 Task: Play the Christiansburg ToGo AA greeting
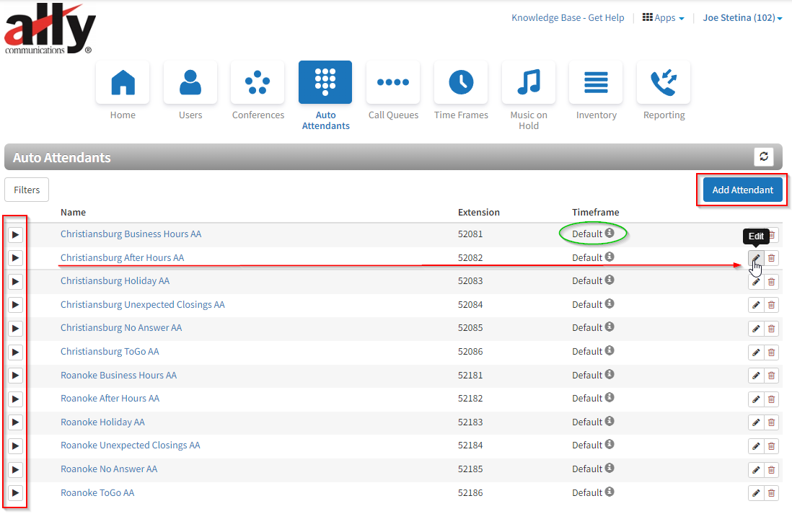click(x=15, y=352)
